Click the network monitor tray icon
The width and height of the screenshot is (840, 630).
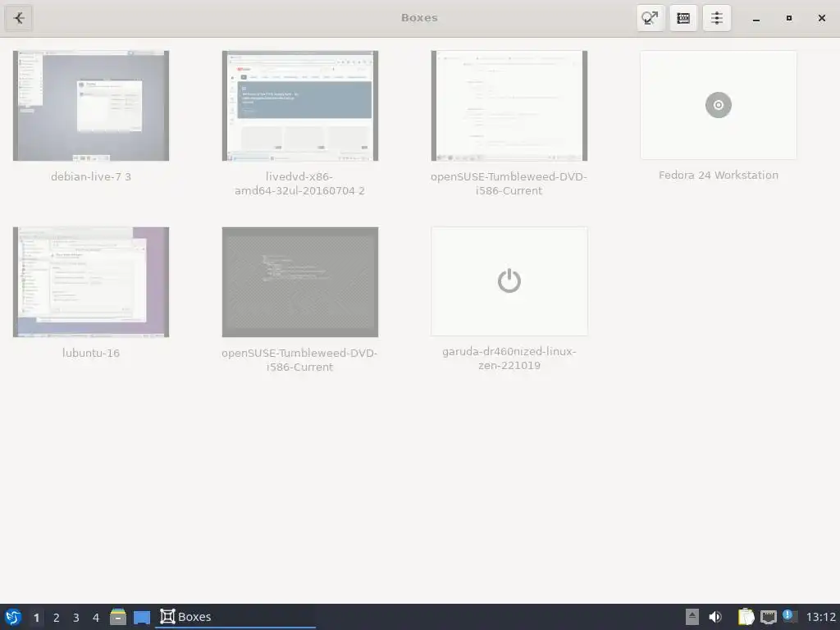[x=768, y=617]
